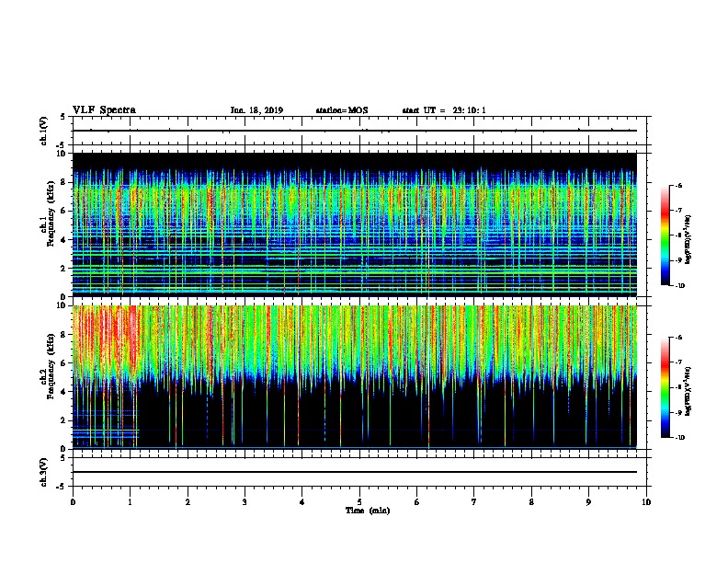Click the ch.1(V) voltage trace line
728x563 pixels.
(355, 131)
